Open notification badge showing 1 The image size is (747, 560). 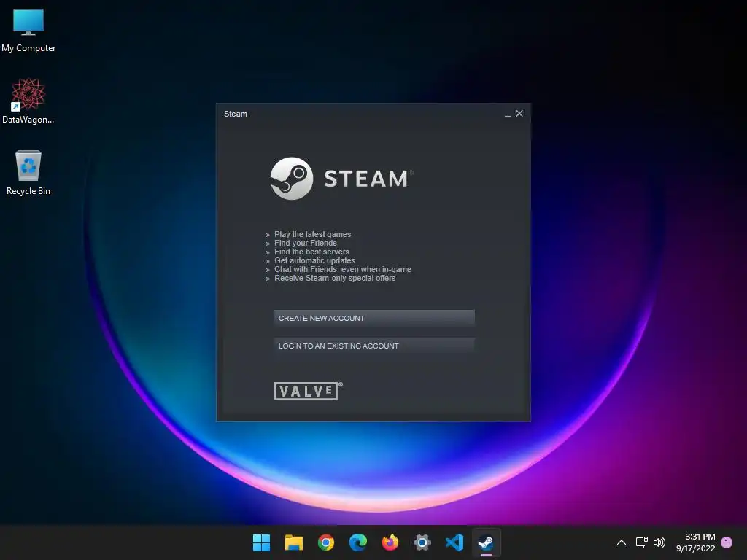click(727, 542)
